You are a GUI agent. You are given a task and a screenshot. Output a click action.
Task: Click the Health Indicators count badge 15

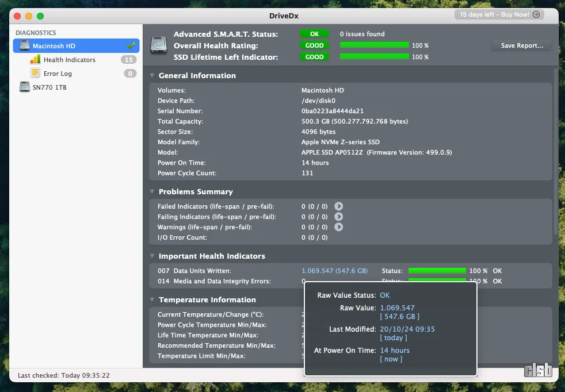[128, 60]
